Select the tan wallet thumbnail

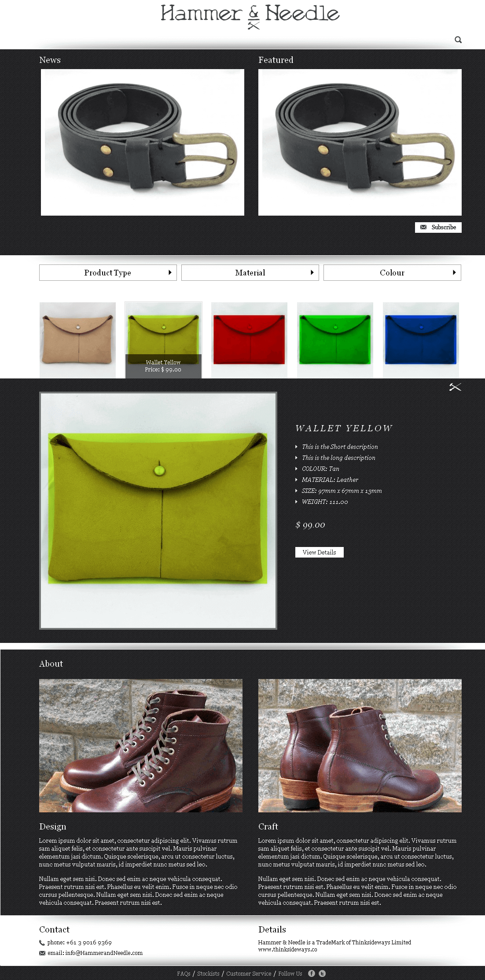tap(77, 340)
